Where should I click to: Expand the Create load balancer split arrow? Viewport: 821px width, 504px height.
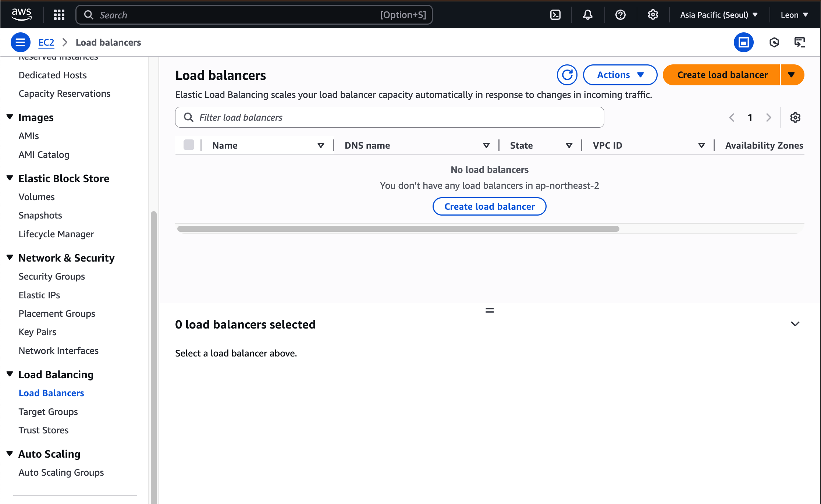(792, 75)
